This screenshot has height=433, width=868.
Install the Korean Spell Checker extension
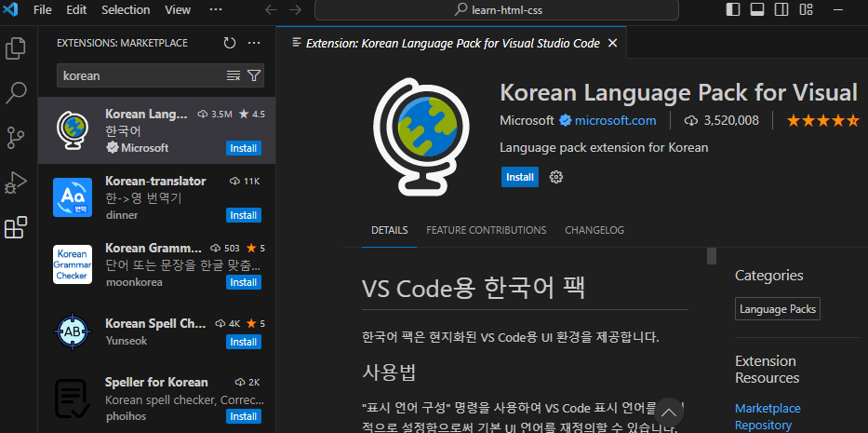point(244,342)
